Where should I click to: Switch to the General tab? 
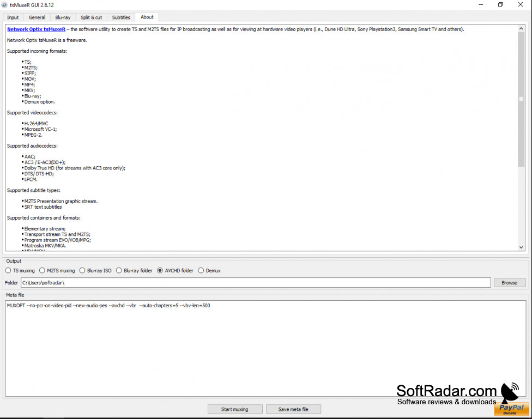pos(37,17)
